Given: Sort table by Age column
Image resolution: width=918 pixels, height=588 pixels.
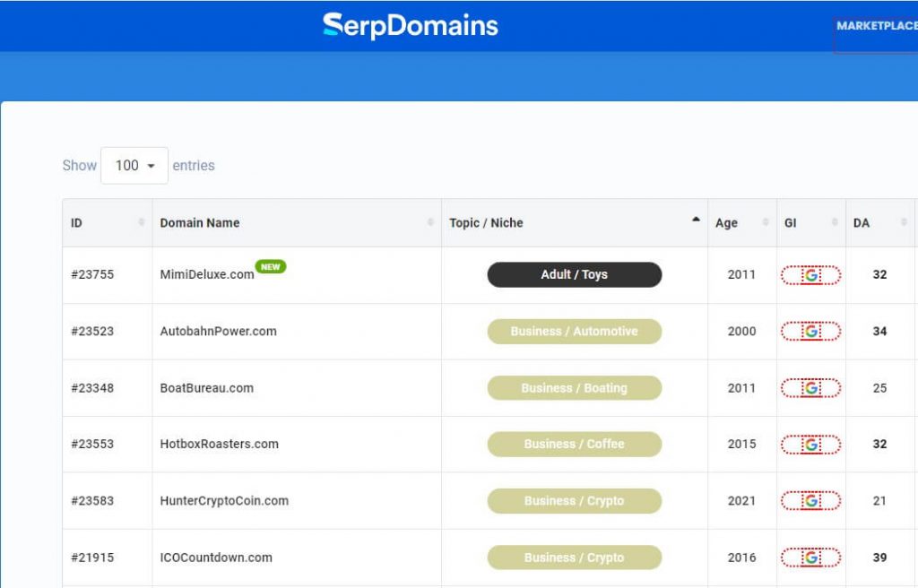Looking at the screenshot, I should 742,222.
